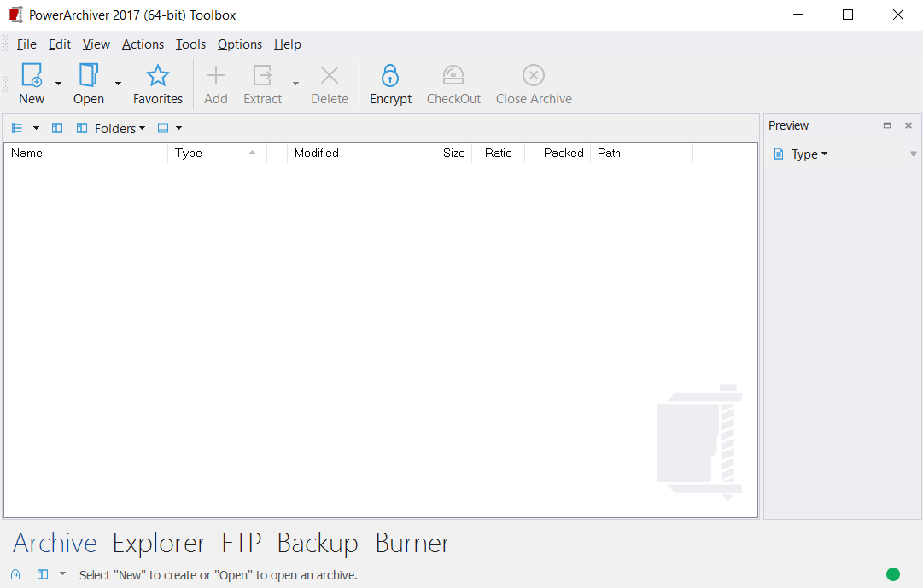Close the Preview panel
Image resolution: width=923 pixels, height=588 pixels.
908,125
